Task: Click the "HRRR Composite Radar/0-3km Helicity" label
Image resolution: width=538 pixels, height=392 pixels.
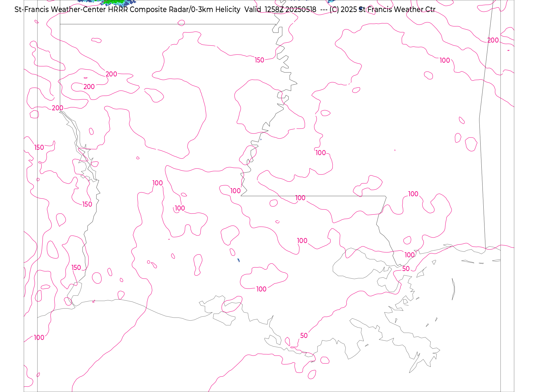Action: [174, 10]
